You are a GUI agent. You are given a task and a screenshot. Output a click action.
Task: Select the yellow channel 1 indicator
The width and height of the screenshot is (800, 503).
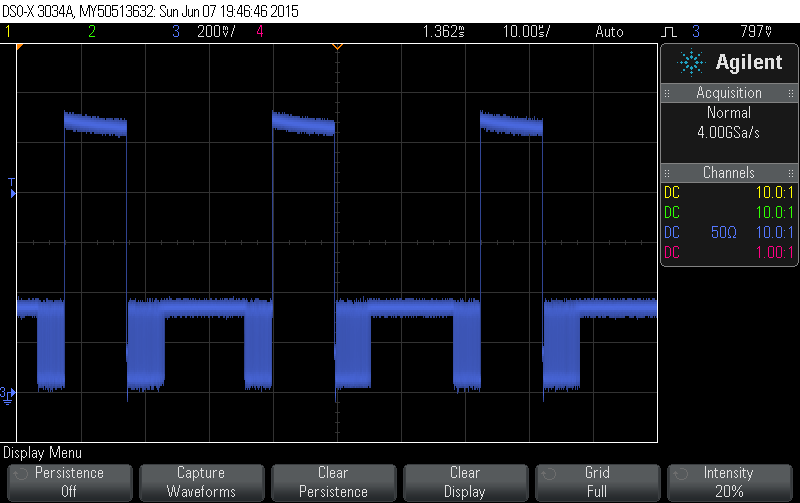9,32
